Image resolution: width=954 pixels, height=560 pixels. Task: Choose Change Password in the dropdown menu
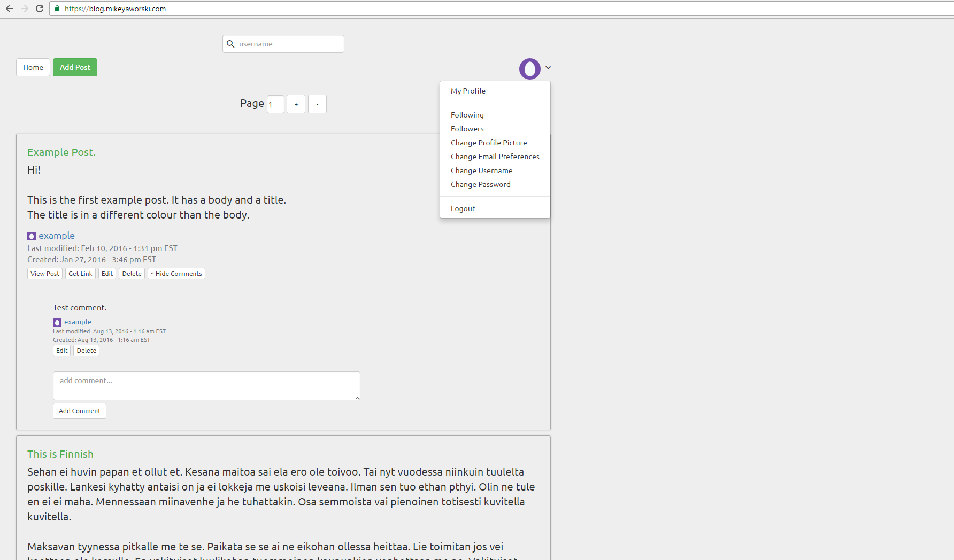(480, 184)
